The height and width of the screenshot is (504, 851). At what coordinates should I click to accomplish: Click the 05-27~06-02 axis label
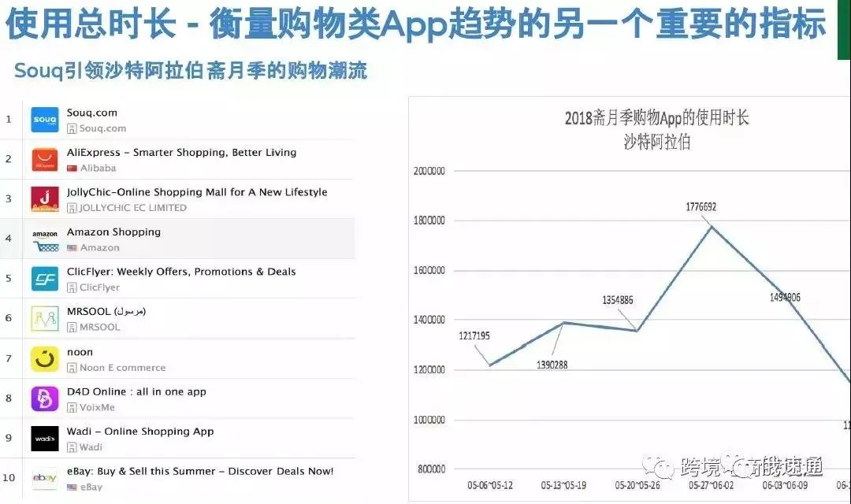711,486
